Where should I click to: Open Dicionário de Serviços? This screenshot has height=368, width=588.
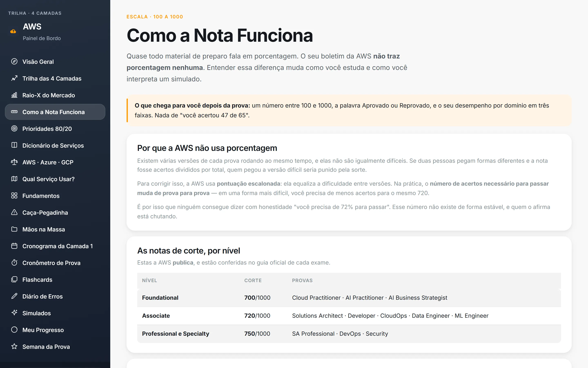pos(55,146)
